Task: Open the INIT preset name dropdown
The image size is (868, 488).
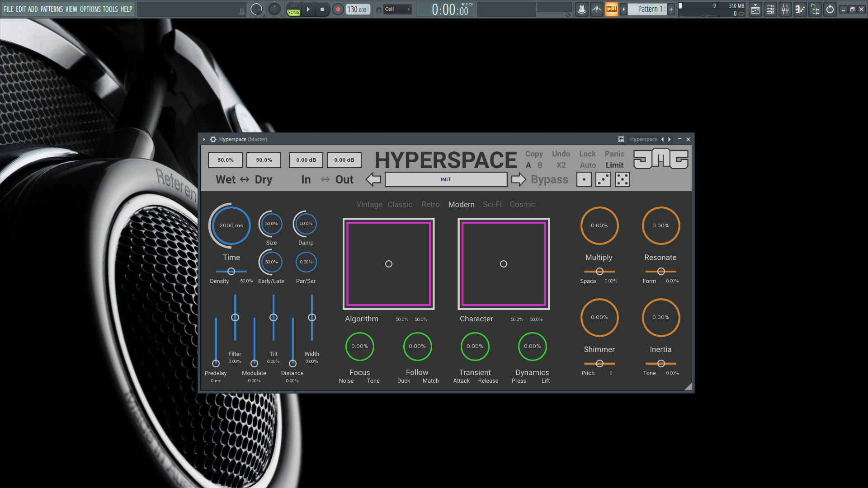Action: coord(446,179)
